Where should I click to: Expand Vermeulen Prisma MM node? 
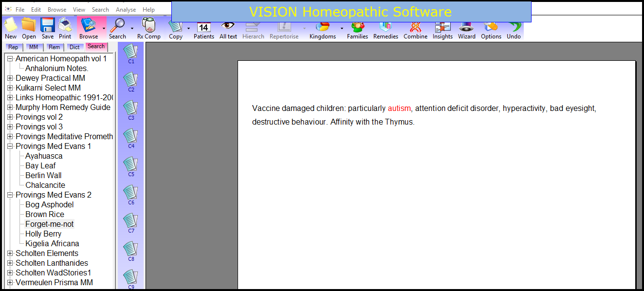click(x=10, y=283)
